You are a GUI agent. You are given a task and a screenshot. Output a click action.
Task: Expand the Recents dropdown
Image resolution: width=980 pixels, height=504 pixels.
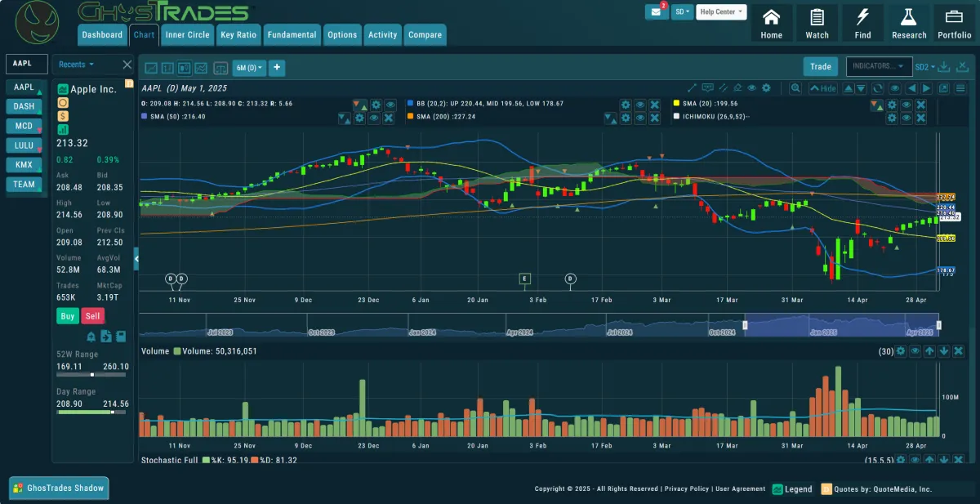point(76,65)
